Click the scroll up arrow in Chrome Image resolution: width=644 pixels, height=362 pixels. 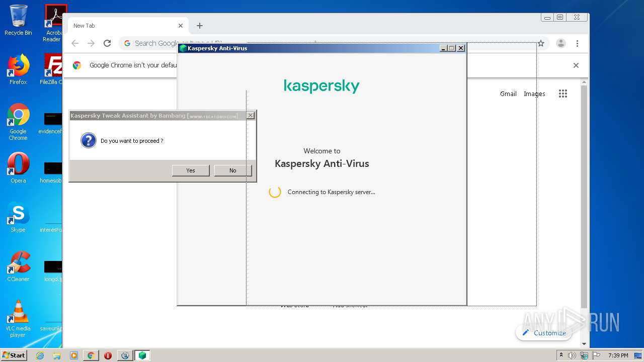click(584, 82)
